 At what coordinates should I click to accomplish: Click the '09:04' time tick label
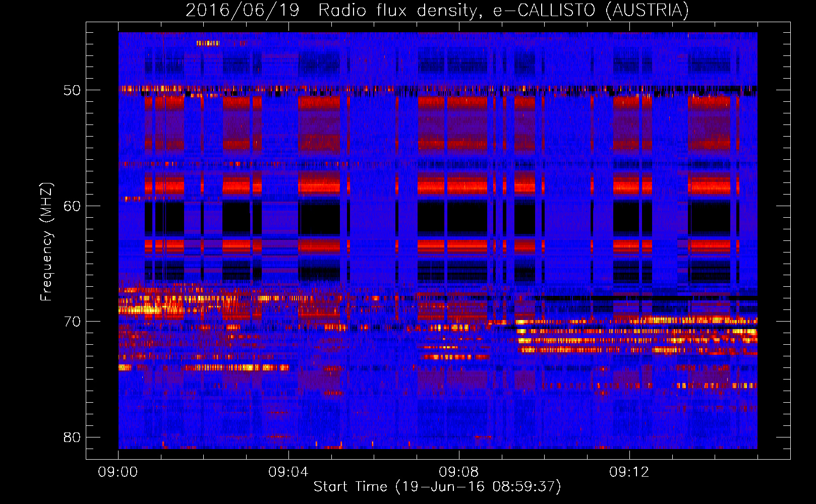click(288, 472)
